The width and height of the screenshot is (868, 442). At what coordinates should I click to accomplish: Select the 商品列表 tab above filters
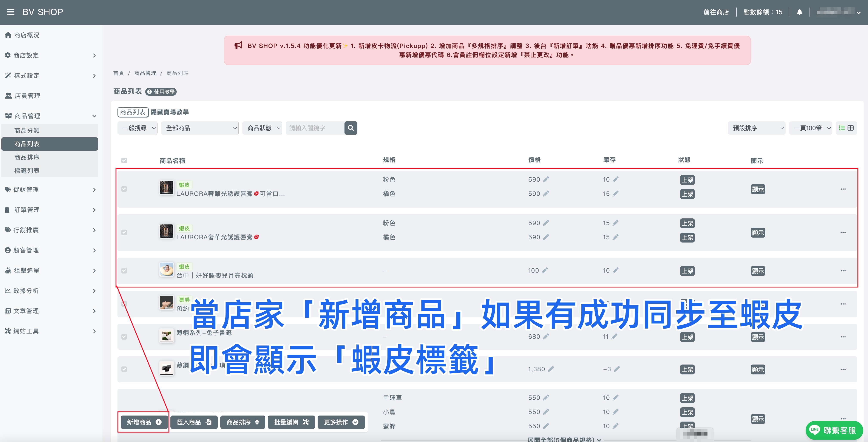(133, 112)
